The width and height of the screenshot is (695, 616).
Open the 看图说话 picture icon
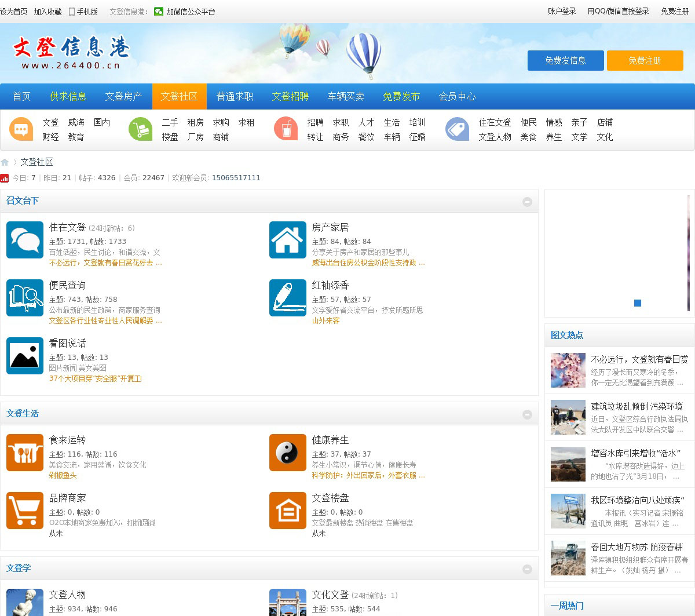click(25, 356)
